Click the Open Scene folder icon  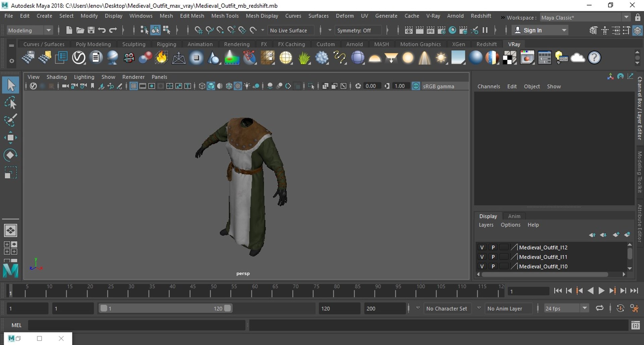click(80, 30)
